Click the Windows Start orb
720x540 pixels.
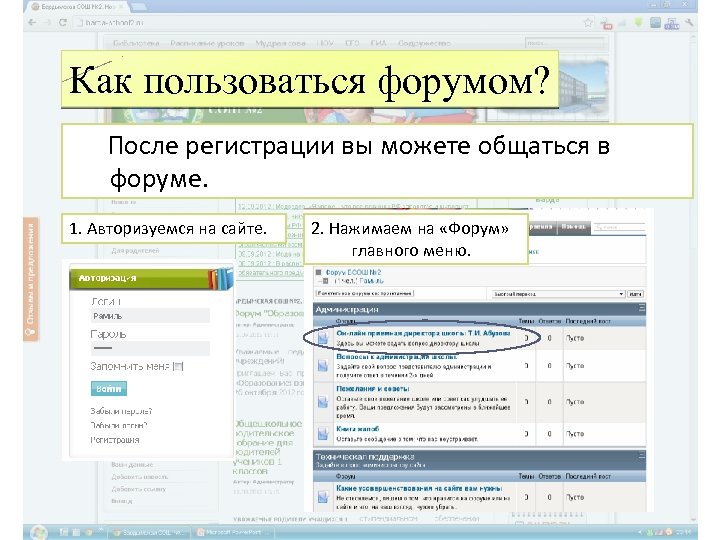(x=39, y=532)
